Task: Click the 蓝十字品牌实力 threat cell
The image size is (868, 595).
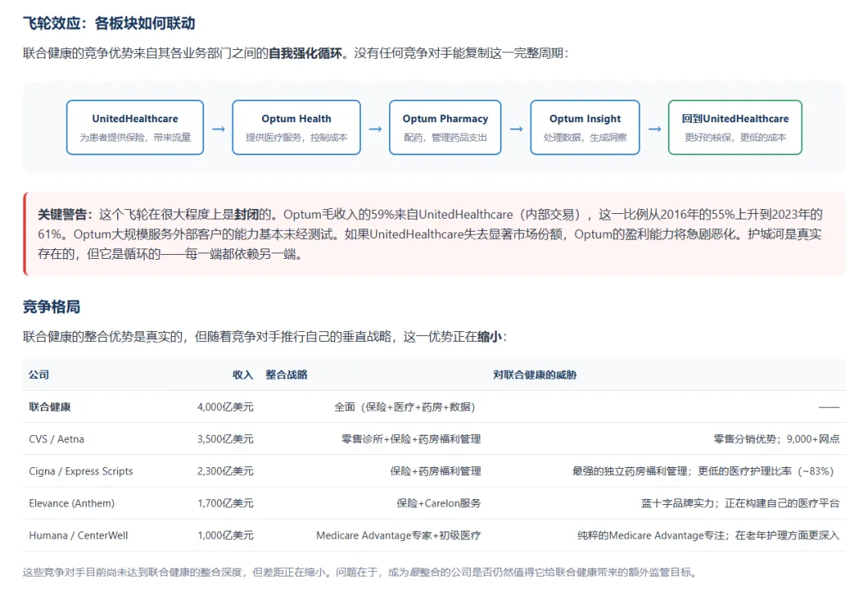Action: click(740, 503)
